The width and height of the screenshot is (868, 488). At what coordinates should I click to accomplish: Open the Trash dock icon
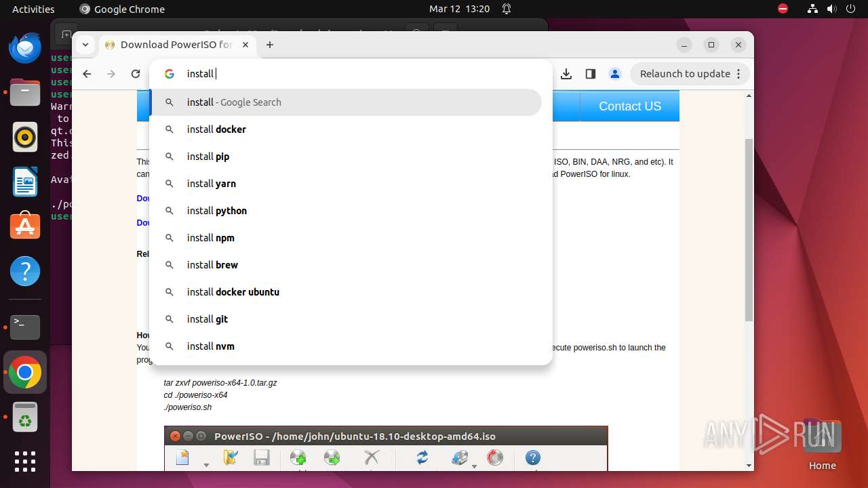(25, 418)
